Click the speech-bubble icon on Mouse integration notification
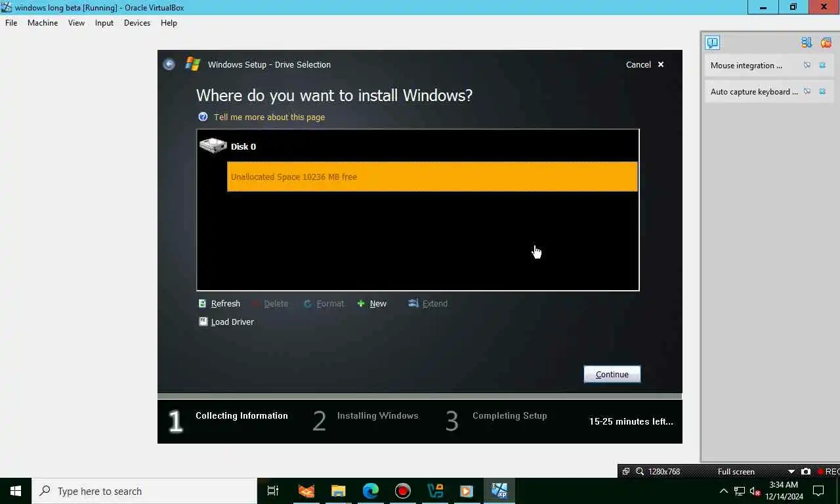 [x=807, y=66]
